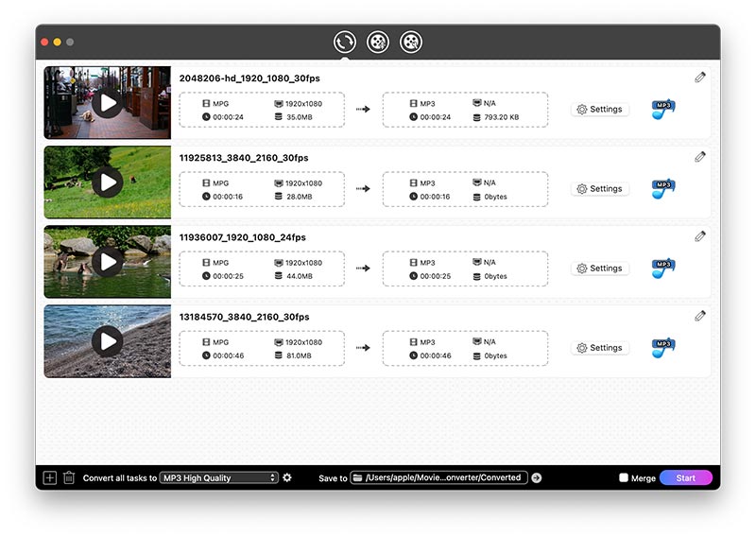
Task: Open Settings for the 13184570 video
Action: 600,348
